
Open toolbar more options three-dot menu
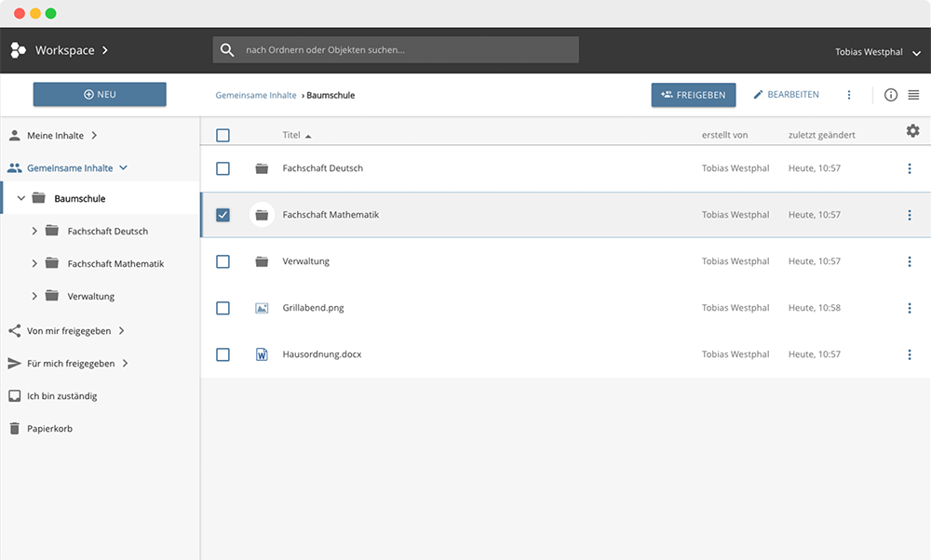coord(849,95)
